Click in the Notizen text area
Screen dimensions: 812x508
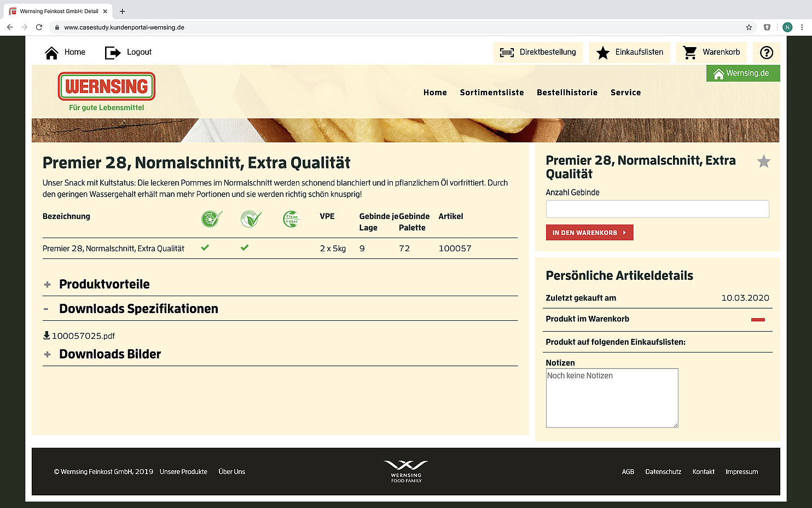point(612,398)
